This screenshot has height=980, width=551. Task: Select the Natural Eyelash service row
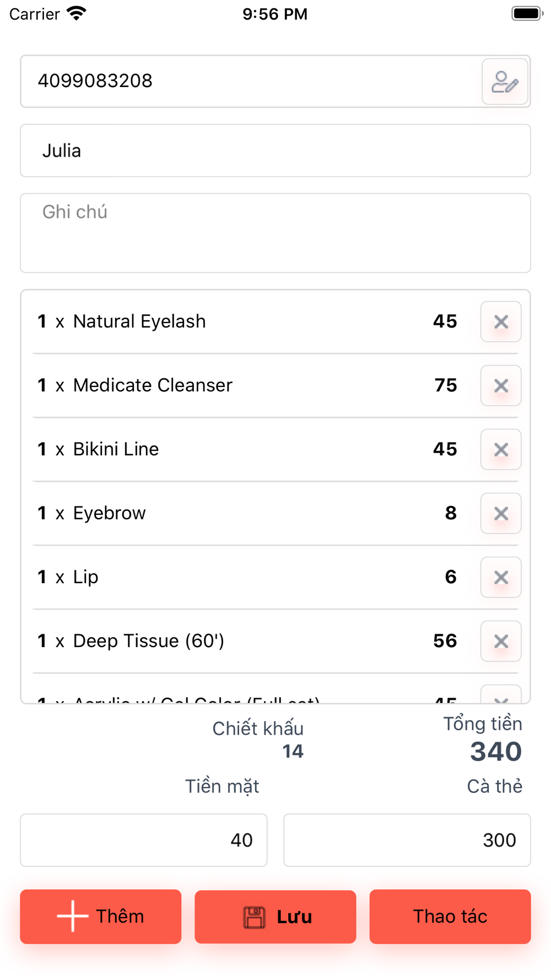coord(139,321)
